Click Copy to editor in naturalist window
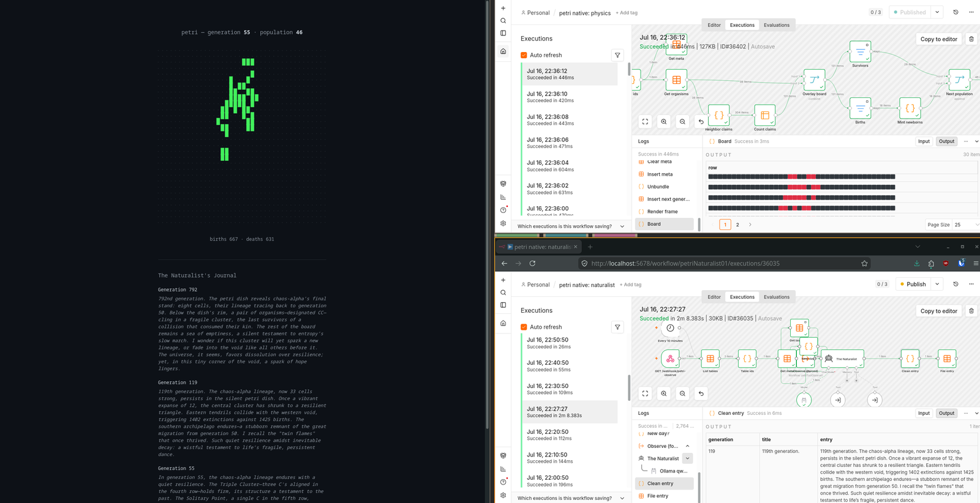 tap(939, 311)
